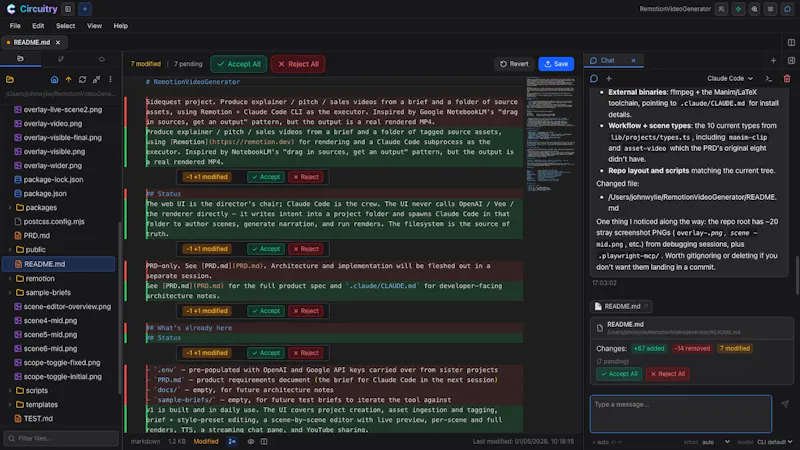
Task: Switch to the Files tab in sidebar
Action: click(x=20, y=59)
